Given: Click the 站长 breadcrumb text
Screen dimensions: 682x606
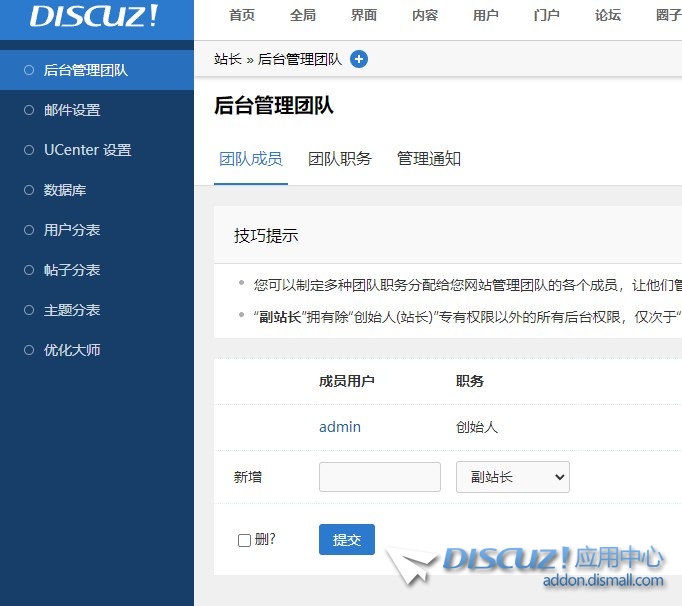Looking at the screenshot, I should coord(227,59).
